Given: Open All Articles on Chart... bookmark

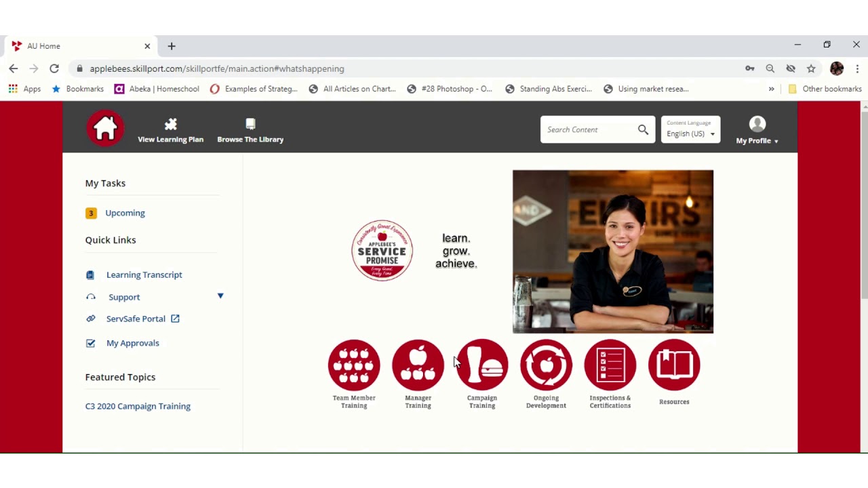Looking at the screenshot, I should pyautogui.click(x=352, y=89).
